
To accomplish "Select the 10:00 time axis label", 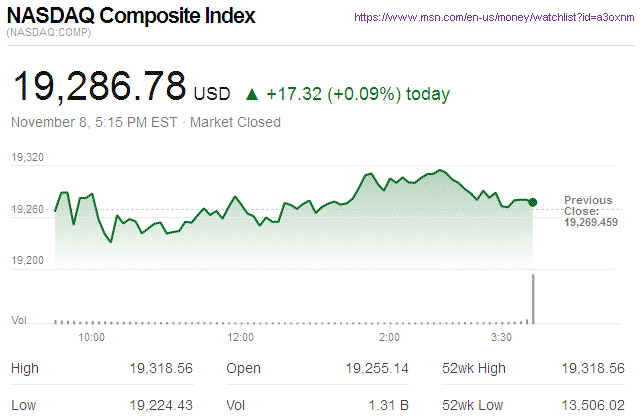I will point(92,337).
